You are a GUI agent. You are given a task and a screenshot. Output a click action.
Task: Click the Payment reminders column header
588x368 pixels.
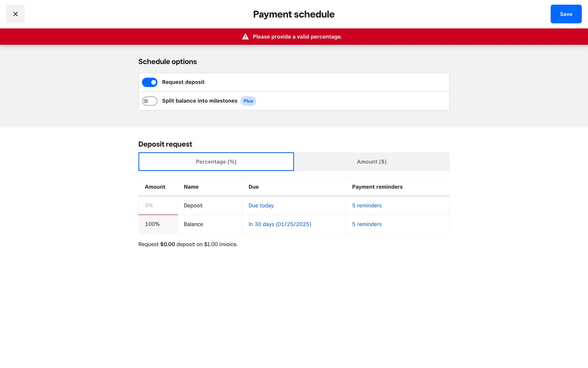[377, 187]
